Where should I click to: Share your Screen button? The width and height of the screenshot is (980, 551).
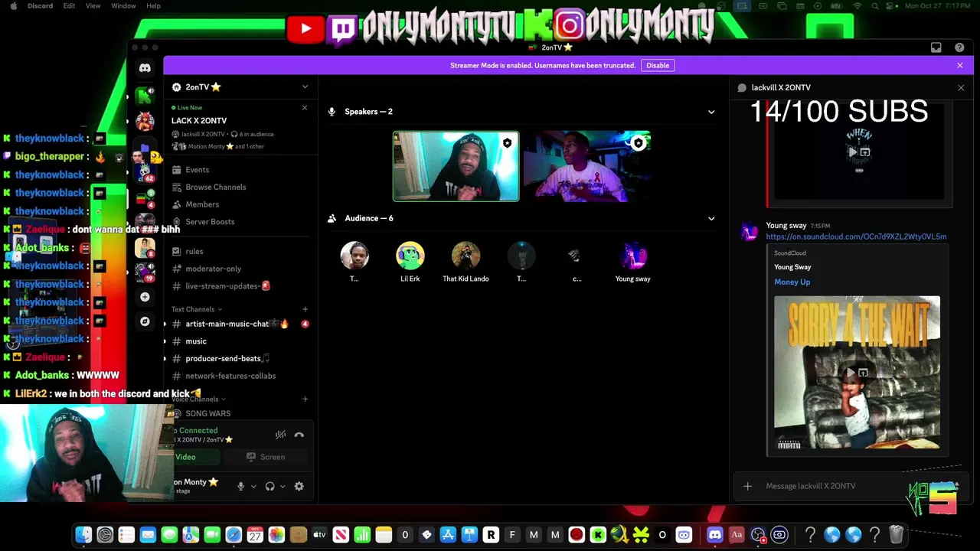(266, 457)
